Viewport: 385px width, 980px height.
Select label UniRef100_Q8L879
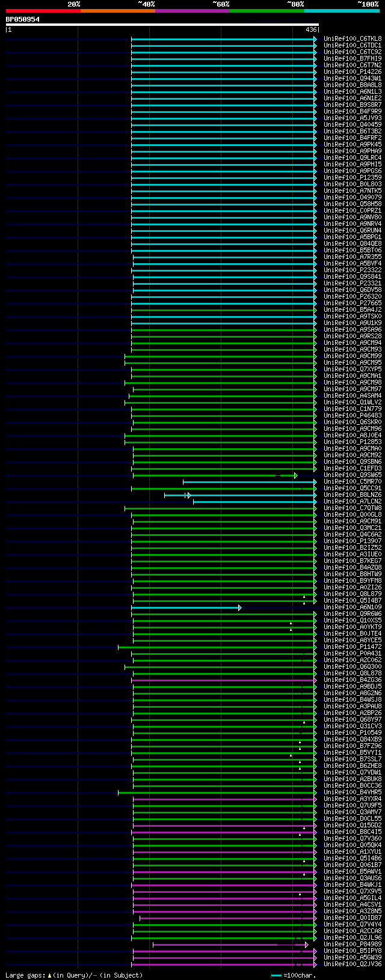point(353,594)
